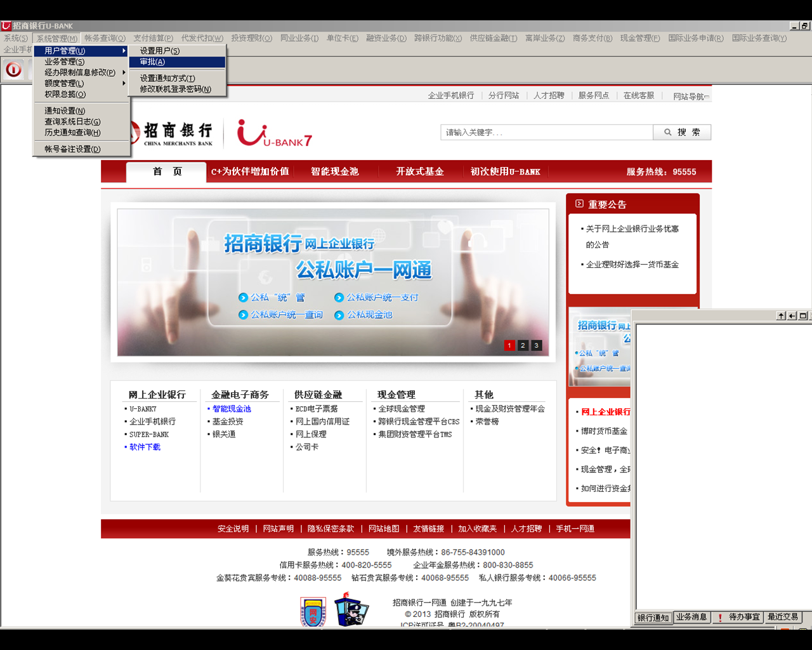The width and height of the screenshot is (812, 650).
Task: Click the police cartoon badge icon in the footer
Action: click(x=351, y=610)
